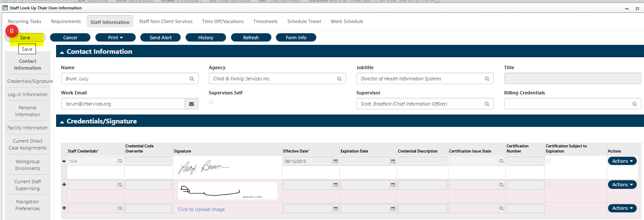Screen dimensions: 644x220
Task: Open Current Direct Case Assignments in sidebar
Action: coord(27,144)
